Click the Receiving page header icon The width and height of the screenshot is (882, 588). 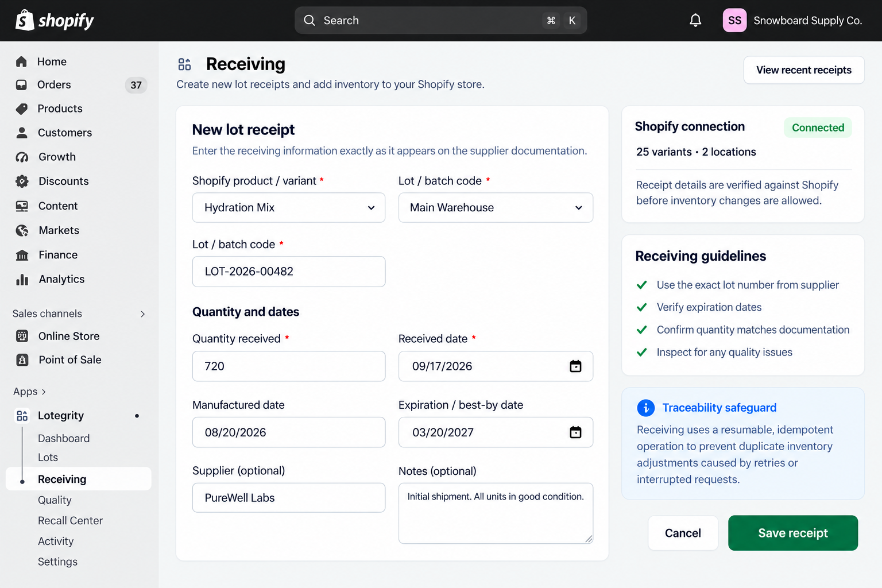(x=184, y=64)
